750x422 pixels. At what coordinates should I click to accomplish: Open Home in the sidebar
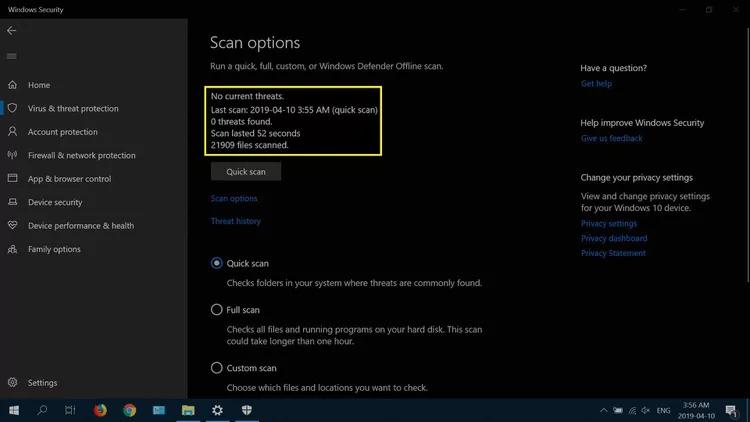point(39,85)
